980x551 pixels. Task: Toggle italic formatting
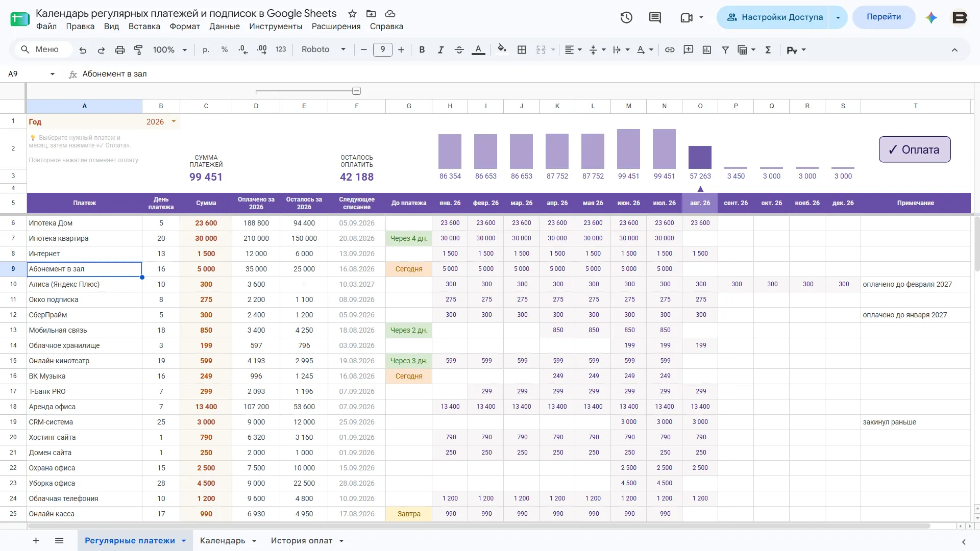[x=440, y=50]
